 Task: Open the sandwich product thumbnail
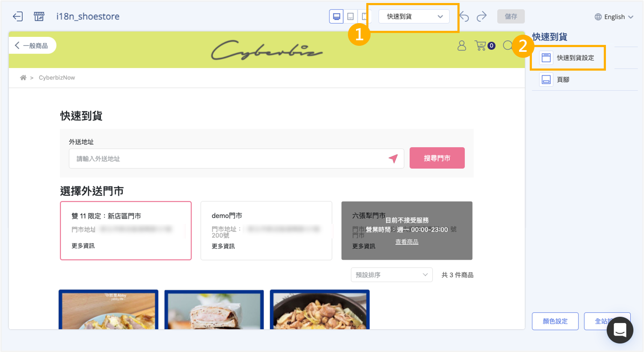click(x=214, y=310)
